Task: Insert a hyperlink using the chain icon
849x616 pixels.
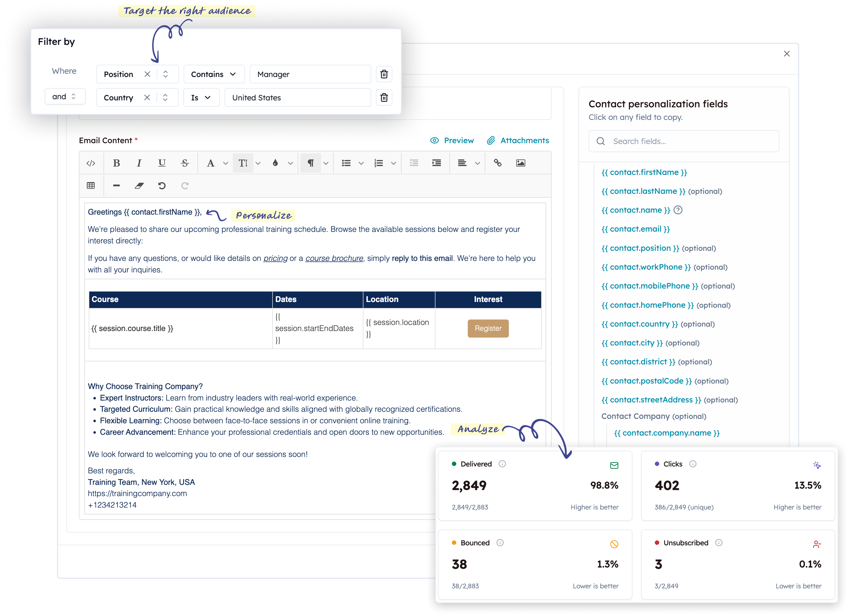Action: click(498, 163)
